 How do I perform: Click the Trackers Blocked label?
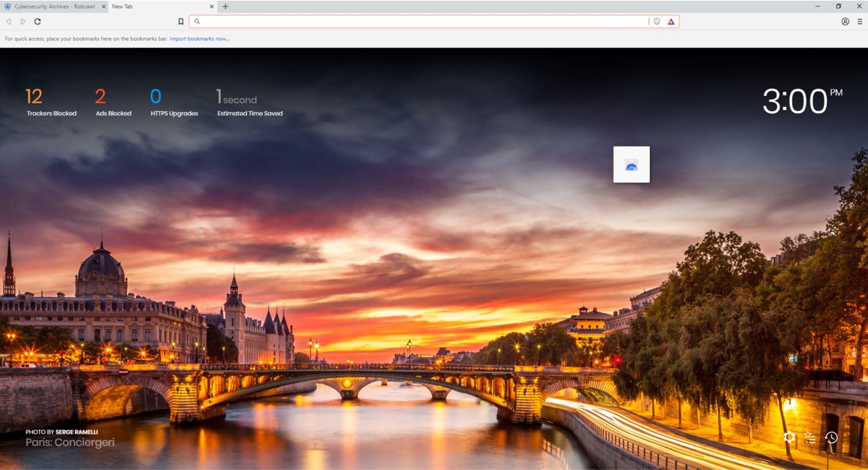51,113
